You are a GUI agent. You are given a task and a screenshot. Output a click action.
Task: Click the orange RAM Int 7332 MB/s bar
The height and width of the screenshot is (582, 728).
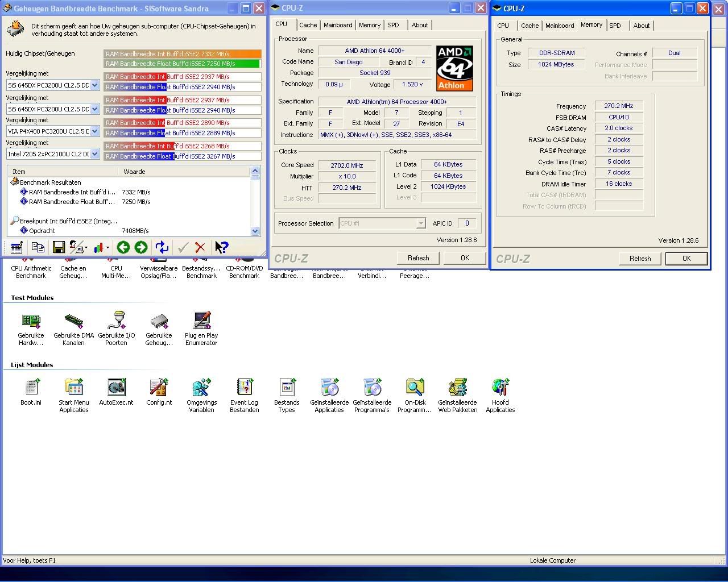pyautogui.click(x=183, y=54)
